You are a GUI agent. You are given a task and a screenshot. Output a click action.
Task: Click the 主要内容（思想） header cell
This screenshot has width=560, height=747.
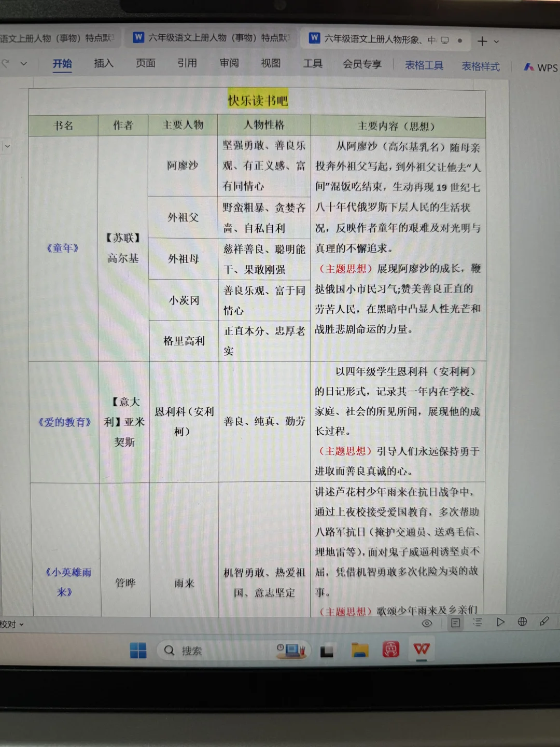(x=398, y=126)
